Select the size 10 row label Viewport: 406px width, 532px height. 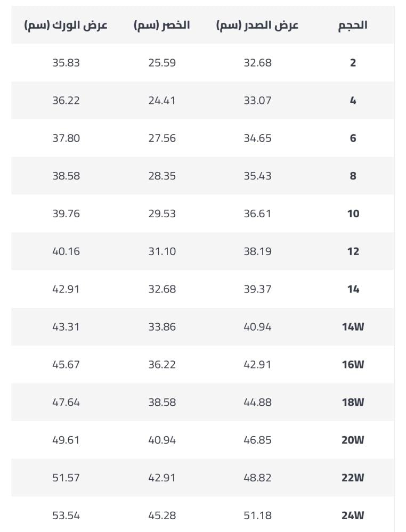coord(353,214)
